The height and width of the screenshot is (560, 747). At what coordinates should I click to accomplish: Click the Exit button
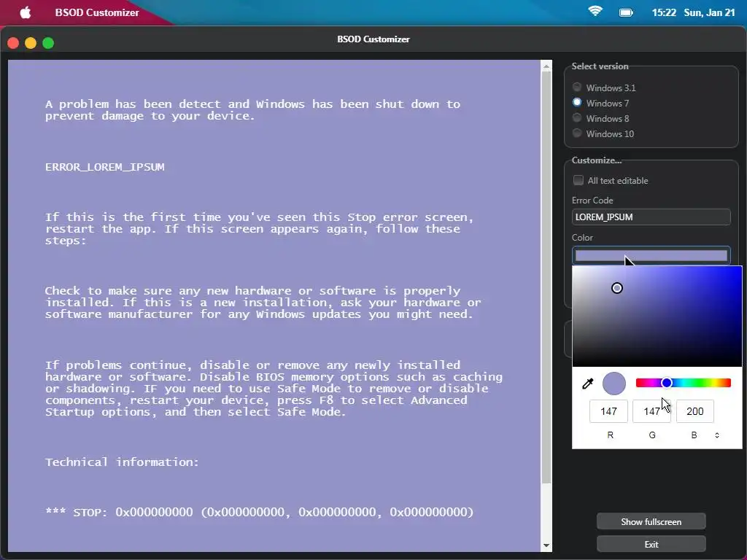(x=651, y=544)
